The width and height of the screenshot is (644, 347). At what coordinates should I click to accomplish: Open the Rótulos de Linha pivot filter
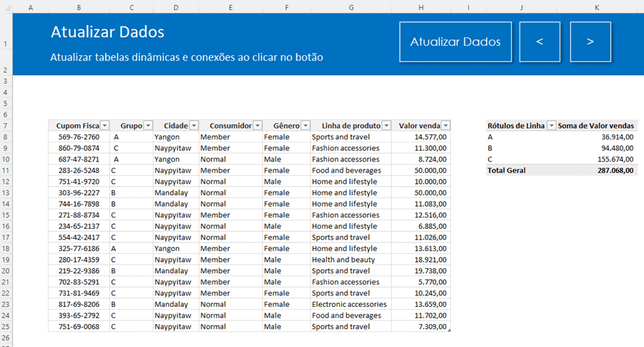[x=551, y=125]
